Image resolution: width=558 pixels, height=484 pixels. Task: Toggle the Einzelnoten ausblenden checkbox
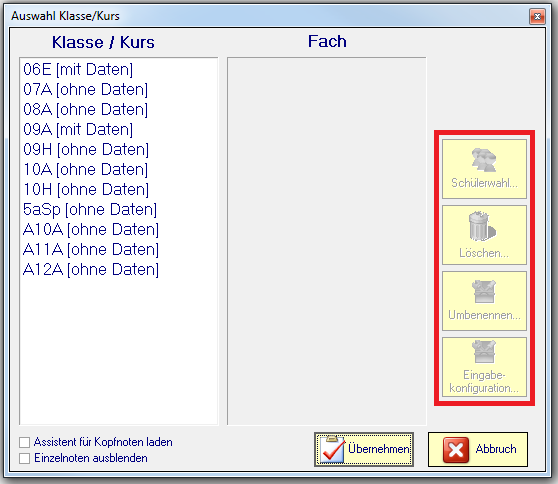25,458
